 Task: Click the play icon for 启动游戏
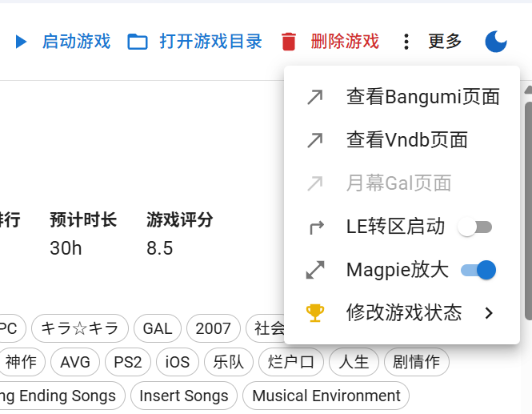21,42
